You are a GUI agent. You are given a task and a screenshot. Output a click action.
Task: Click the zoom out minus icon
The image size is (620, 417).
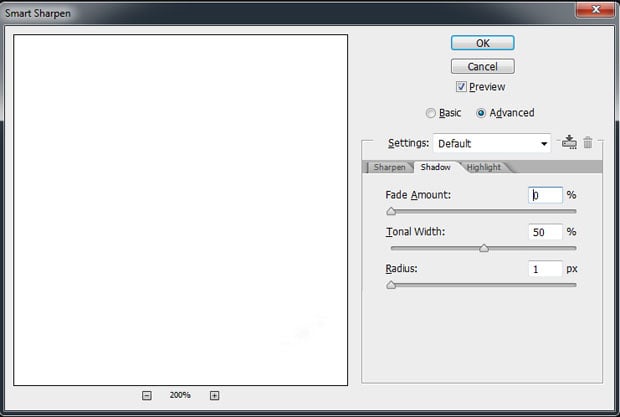pyautogui.click(x=147, y=395)
